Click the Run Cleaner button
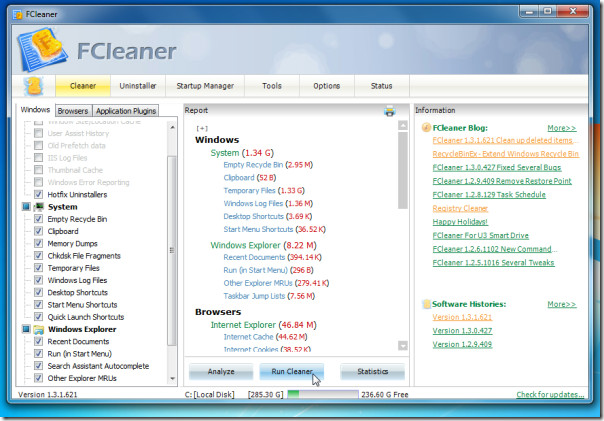Screen dimensions: 604x421 coord(292,372)
